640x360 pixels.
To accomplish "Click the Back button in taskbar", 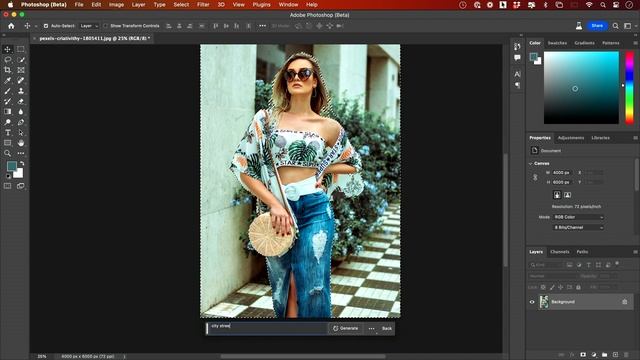I will tap(387, 329).
